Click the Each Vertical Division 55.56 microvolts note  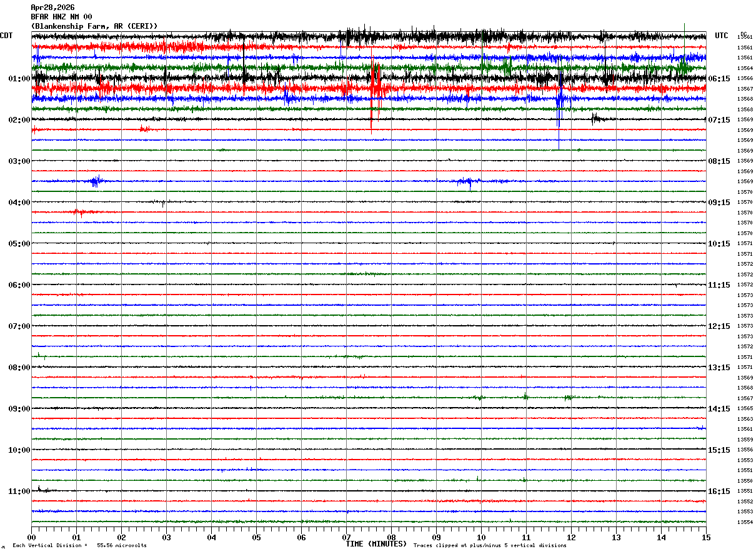pyautogui.click(x=79, y=546)
